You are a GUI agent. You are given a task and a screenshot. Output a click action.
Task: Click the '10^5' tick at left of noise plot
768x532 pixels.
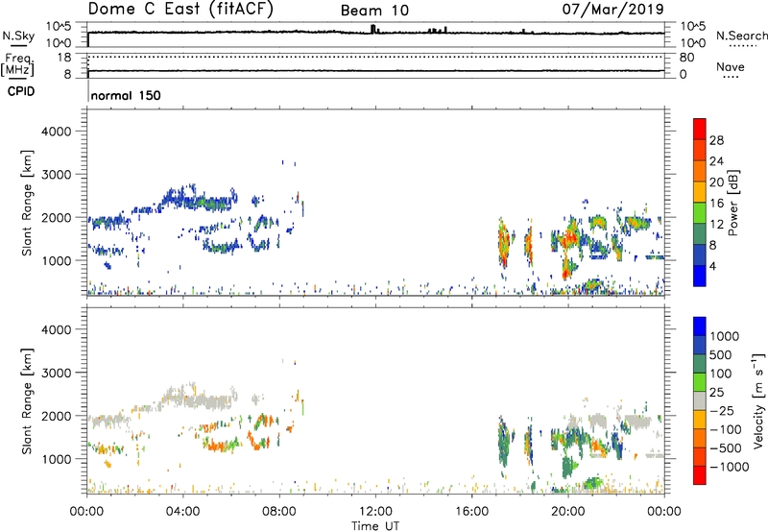(59, 27)
